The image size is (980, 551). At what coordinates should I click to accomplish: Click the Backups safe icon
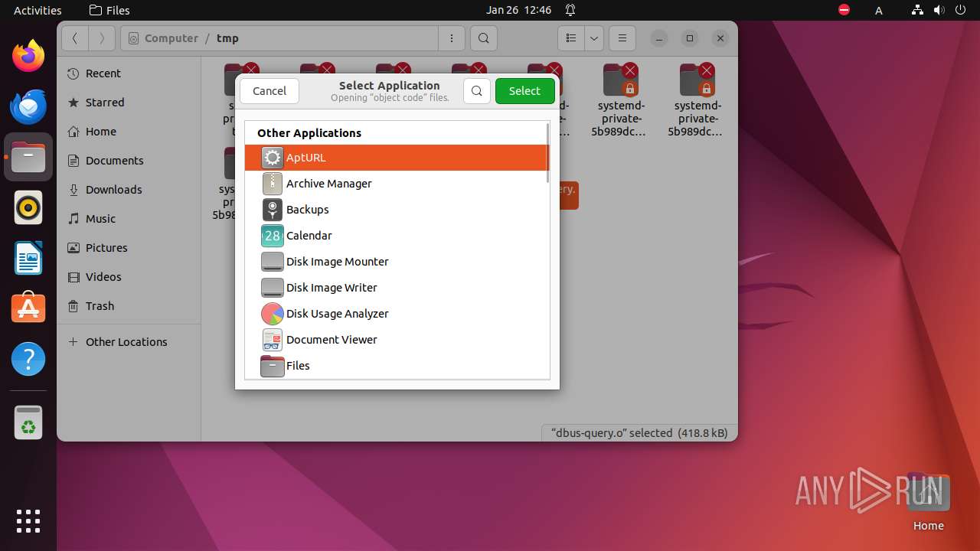(273, 210)
